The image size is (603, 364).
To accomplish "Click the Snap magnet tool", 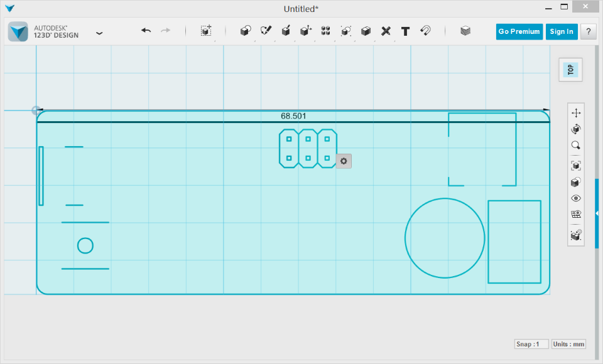I will (x=425, y=31).
